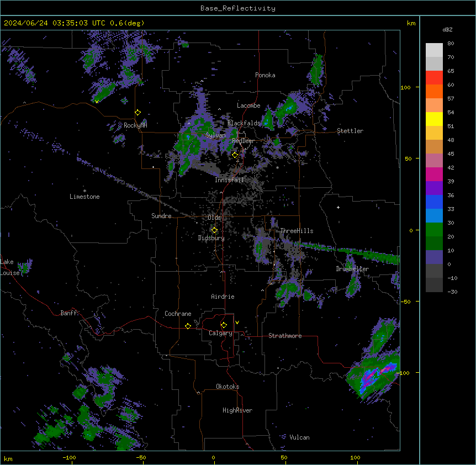Click the dBZ legend heading

point(447,30)
